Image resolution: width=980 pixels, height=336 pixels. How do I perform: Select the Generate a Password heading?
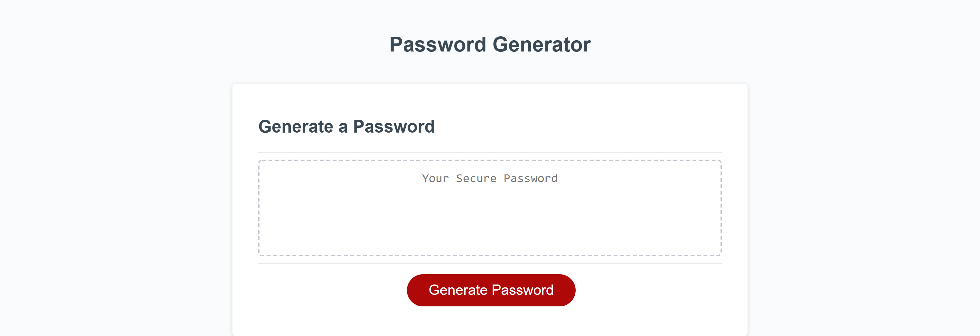pyautogui.click(x=347, y=127)
